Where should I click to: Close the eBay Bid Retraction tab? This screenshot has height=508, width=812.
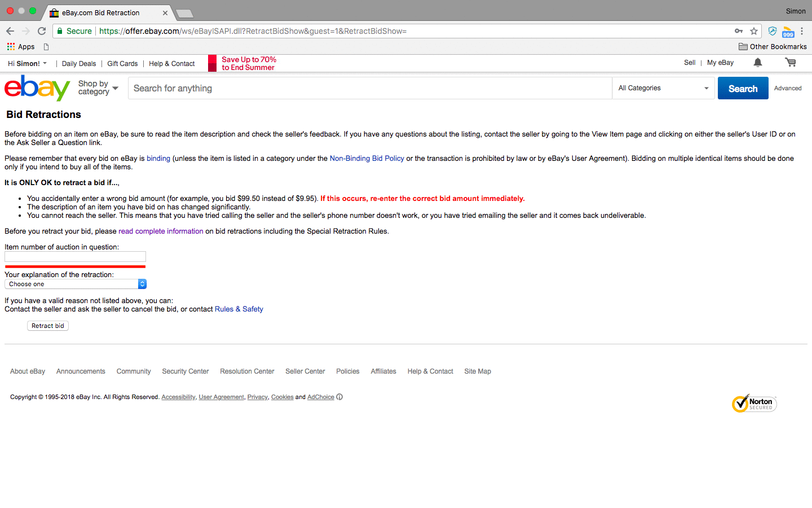(x=165, y=12)
